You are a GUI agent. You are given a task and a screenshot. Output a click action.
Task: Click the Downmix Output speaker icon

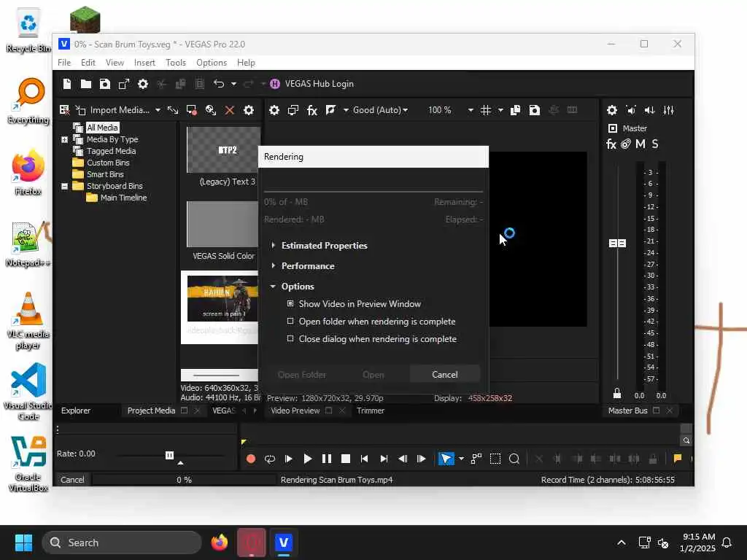[x=631, y=110]
